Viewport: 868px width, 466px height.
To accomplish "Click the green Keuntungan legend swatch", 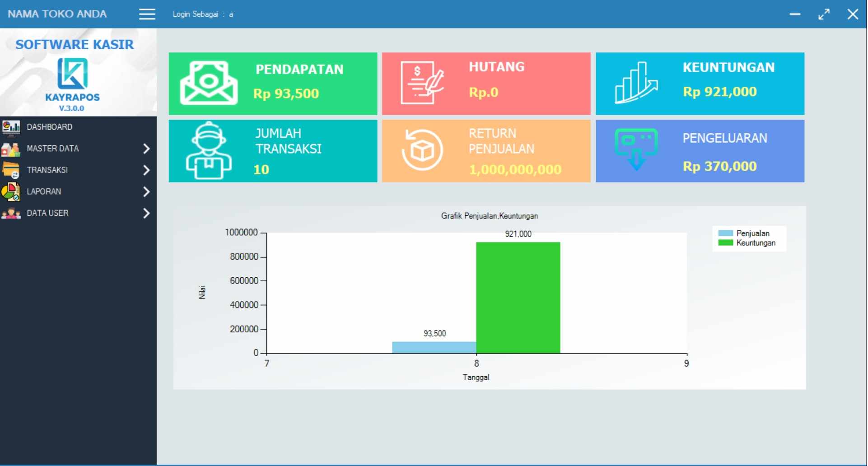I will (x=726, y=243).
